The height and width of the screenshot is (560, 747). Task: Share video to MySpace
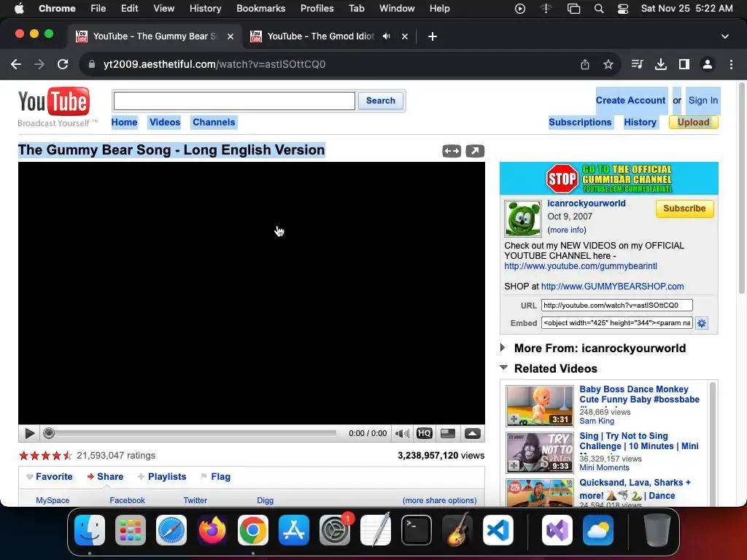coord(53,500)
